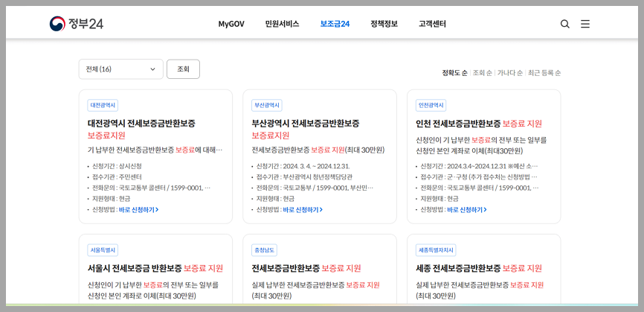Image resolution: width=644 pixels, height=312 pixels.
Task: Click the 정부24 logo
Action: (x=77, y=24)
